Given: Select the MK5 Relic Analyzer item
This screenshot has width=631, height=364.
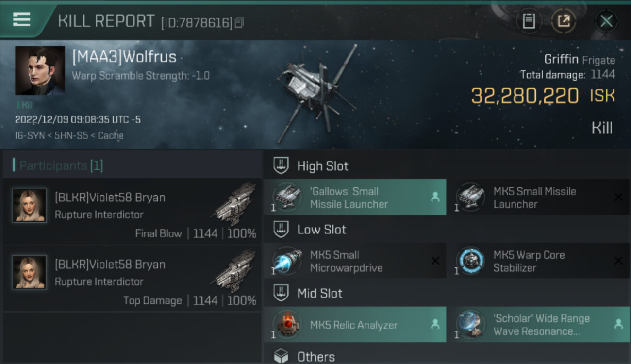Looking at the screenshot, I should coord(355,325).
